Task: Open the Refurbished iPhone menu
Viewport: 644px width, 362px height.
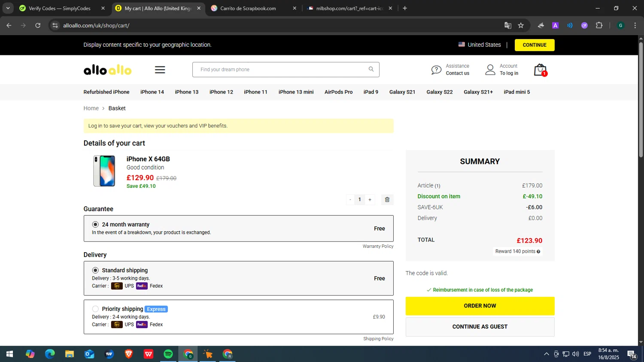Action: click(x=106, y=92)
